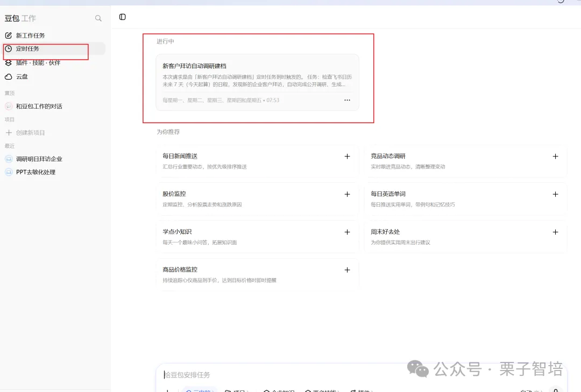Click the layers icon beside 插件·技能·伙伴
Viewport: 581px width, 392px height.
[x=8, y=62]
